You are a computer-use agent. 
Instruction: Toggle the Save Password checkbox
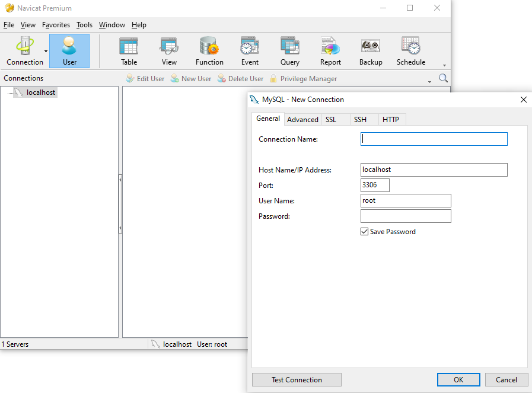(364, 232)
